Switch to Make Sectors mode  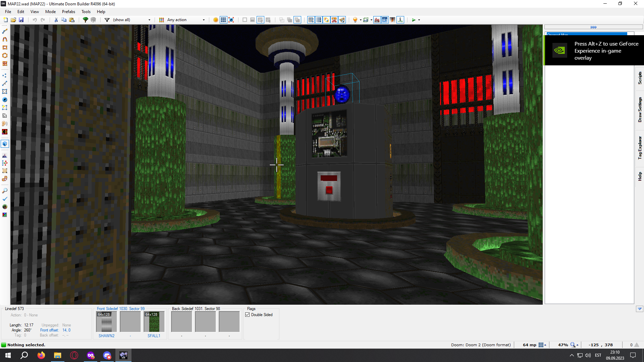pyautogui.click(x=5, y=108)
